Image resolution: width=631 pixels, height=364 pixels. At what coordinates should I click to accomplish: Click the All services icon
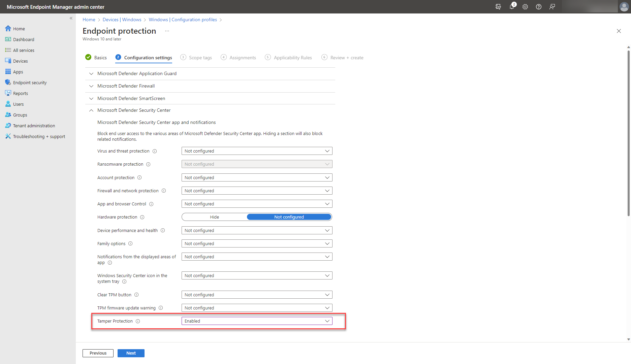click(8, 50)
